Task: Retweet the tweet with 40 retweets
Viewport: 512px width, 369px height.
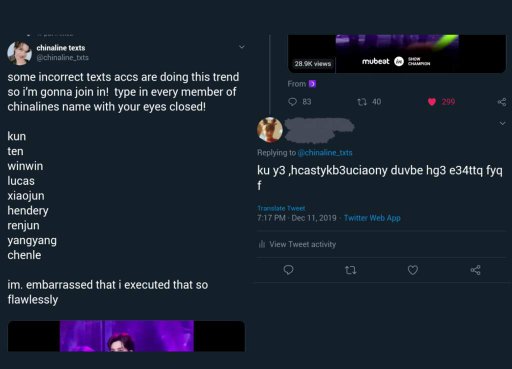Action: pos(362,102)
